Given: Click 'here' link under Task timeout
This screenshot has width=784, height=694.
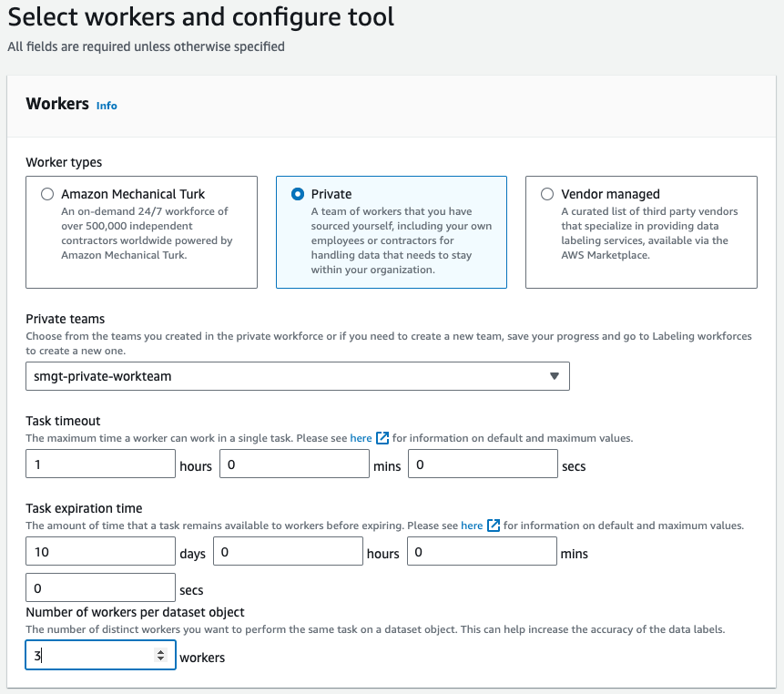Looking at the screenshot, I should pyautogui.click(x=361, y=438).
